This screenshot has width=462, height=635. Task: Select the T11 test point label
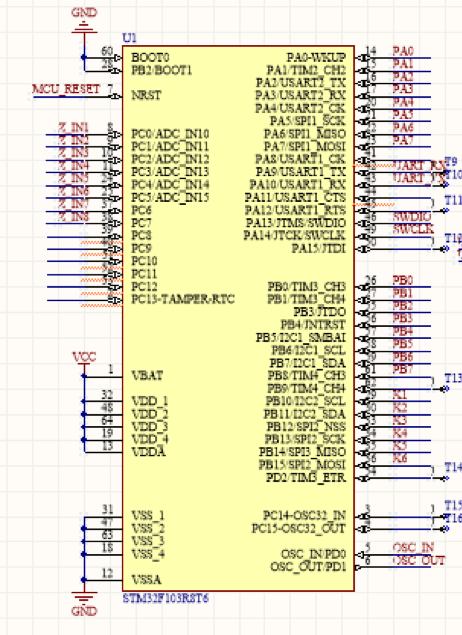[453, 200]
